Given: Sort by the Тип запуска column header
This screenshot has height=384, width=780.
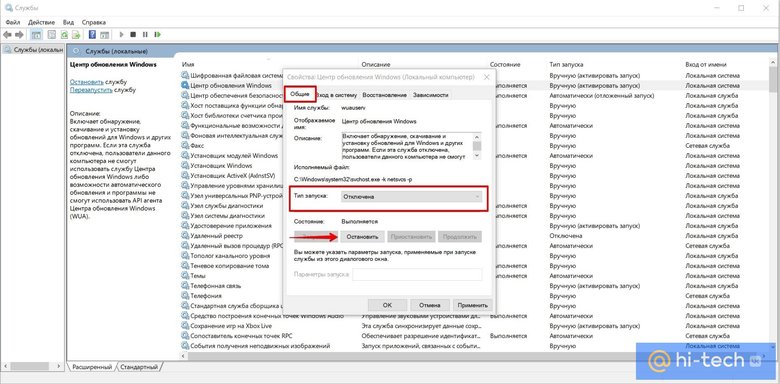Looking at the screenshot, I should [567, 65].
